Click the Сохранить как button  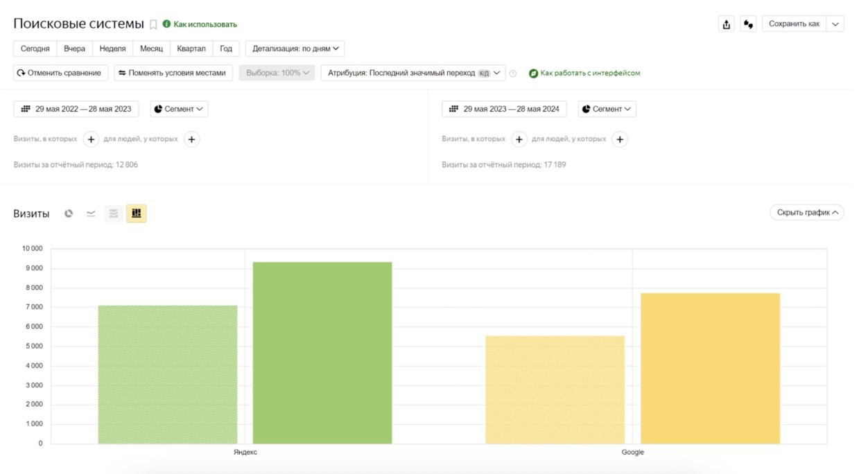tap(794, 24)
